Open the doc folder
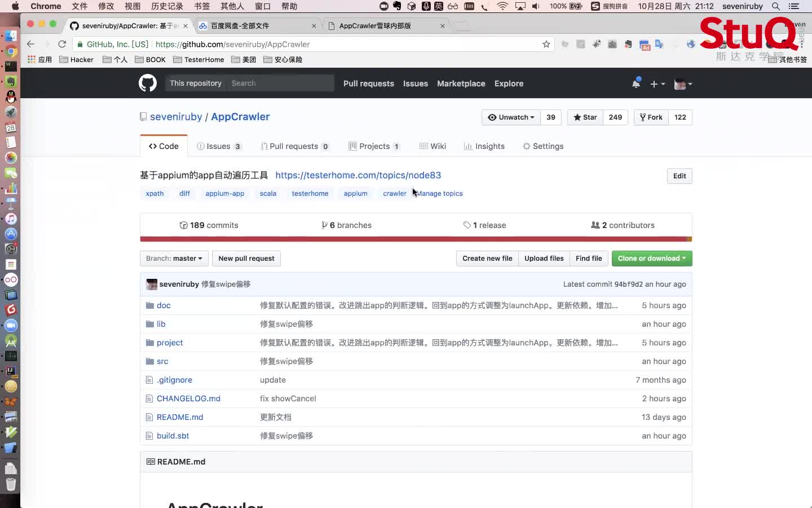The image size is (812, 508). pyautogui.click(x=164, y=305)
